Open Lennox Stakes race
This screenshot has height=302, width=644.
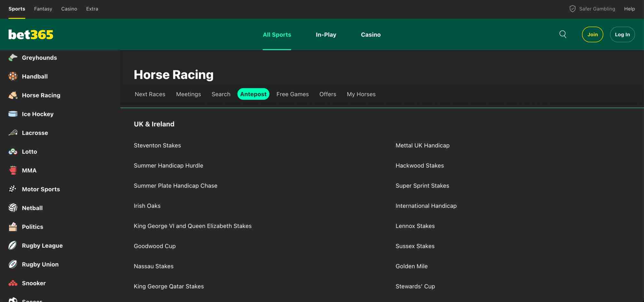415,226
